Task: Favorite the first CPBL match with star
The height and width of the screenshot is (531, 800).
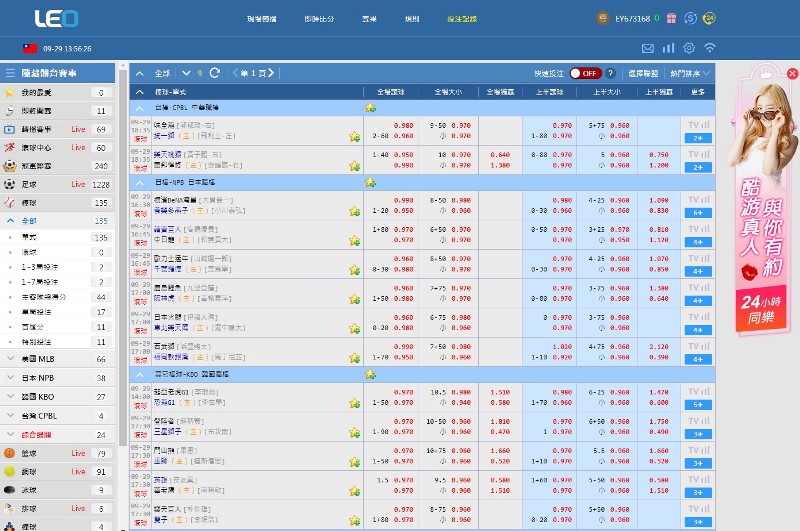Action: pos(354,137)
